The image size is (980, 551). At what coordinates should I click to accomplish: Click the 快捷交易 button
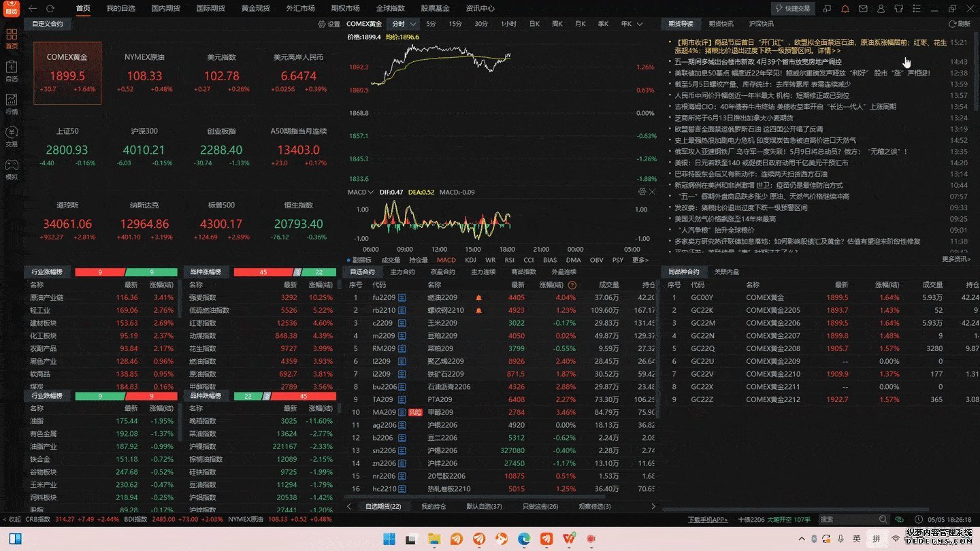793,8
